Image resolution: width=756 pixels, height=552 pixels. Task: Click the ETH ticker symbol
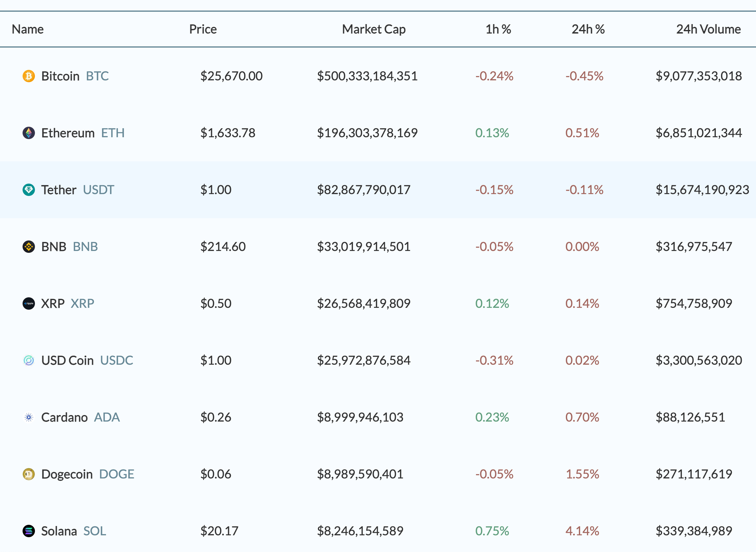113,133
